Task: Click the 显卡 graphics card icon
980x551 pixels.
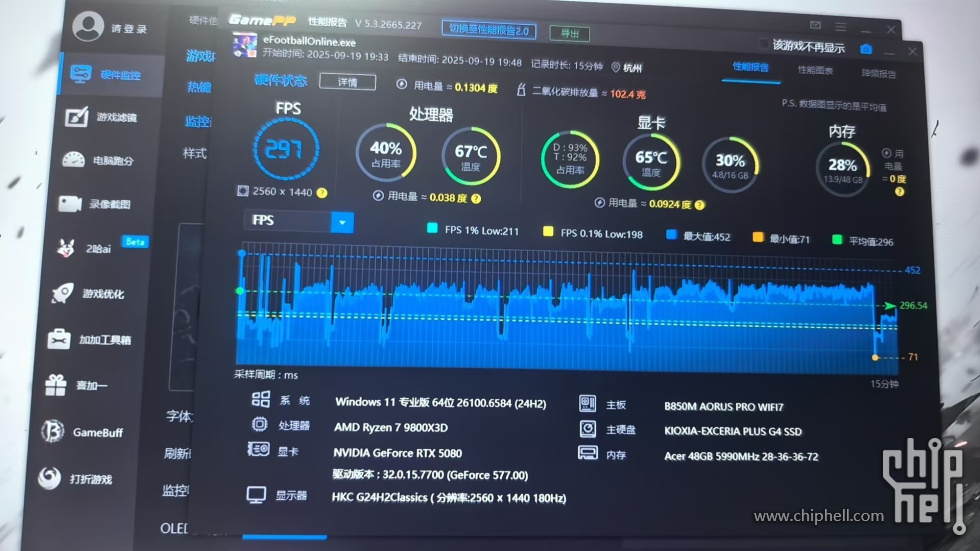Action: tap(258, 449)
